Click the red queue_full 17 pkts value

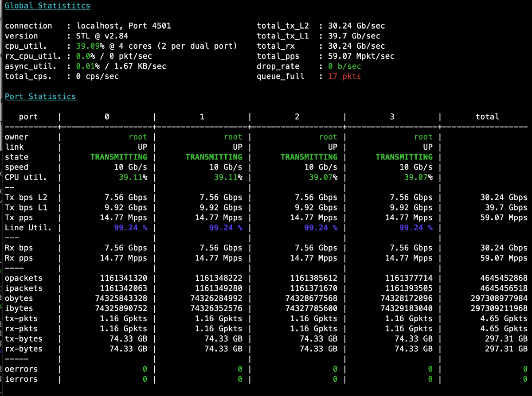point(344,76)
